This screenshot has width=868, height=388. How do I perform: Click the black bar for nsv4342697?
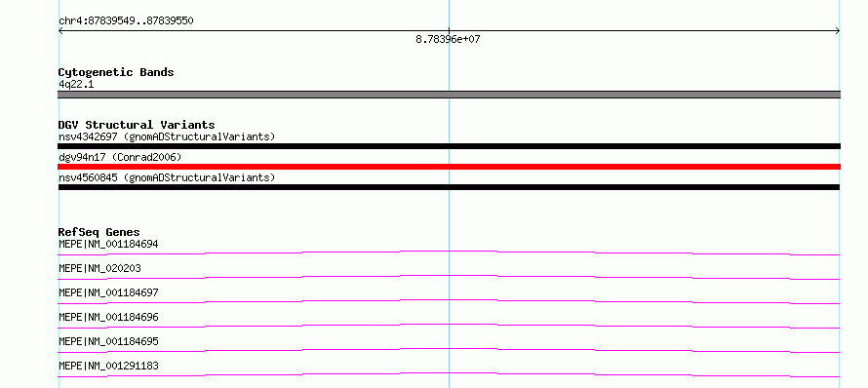[449, 146]
